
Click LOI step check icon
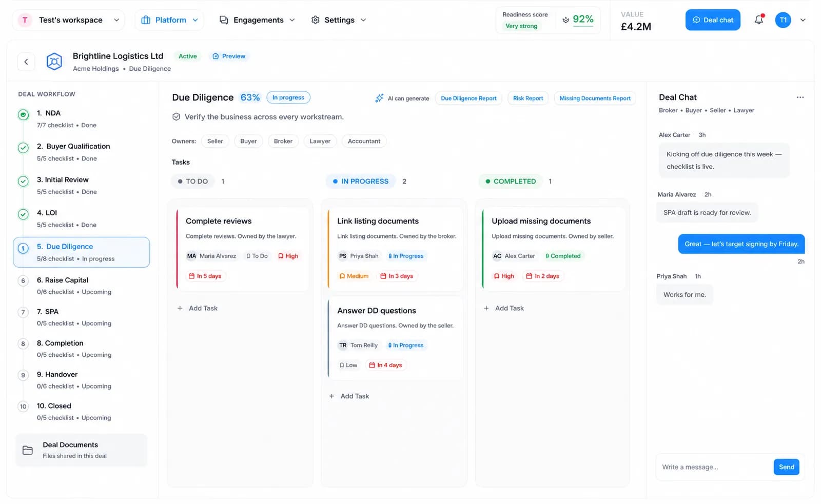pos(23,214)
